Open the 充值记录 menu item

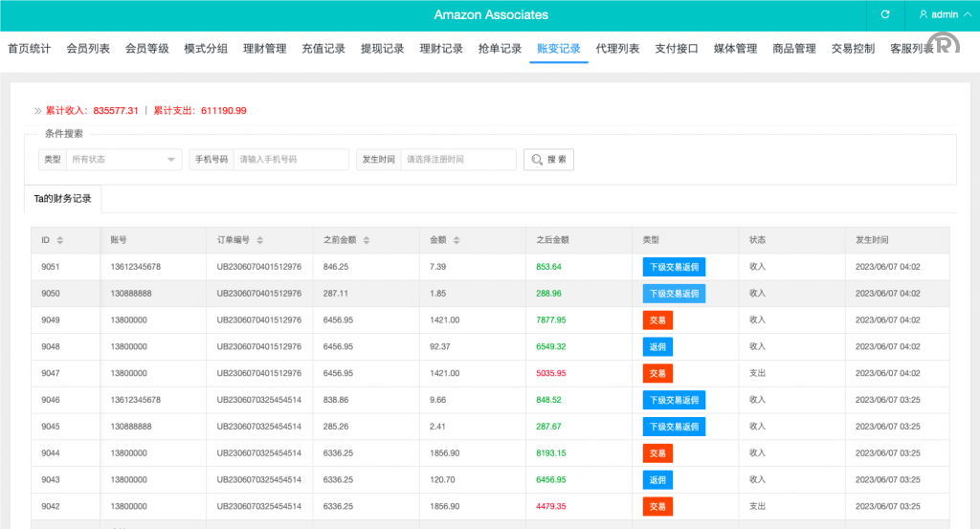(323, 49)
